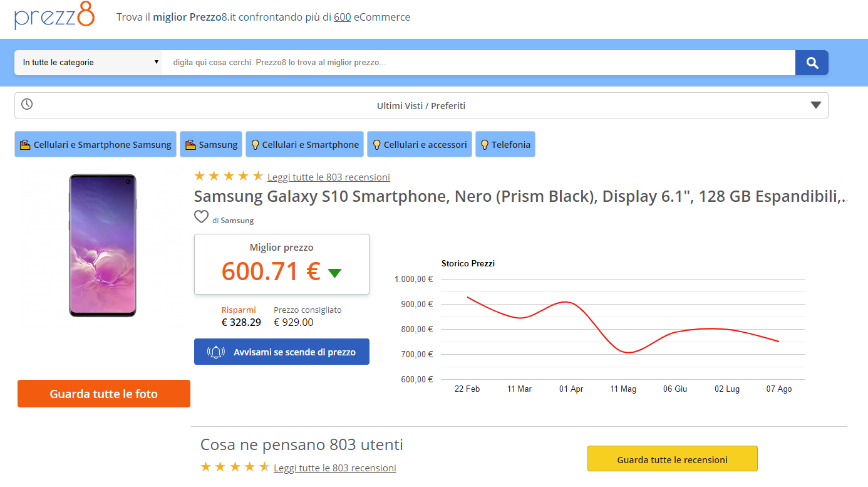Click the clock icon for recent views

(27, 105)
